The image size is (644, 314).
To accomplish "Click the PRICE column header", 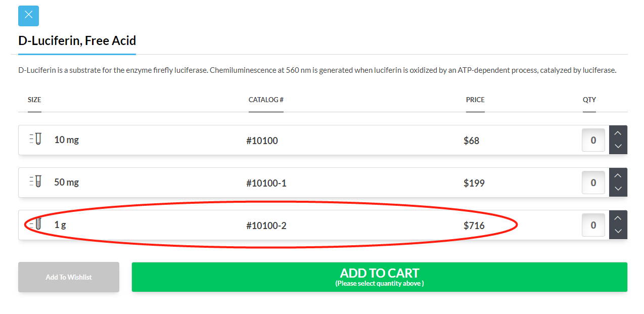I will [475, 100].
